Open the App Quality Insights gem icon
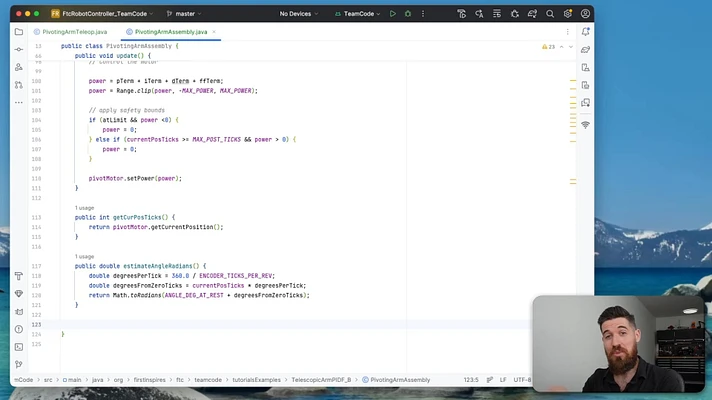The image size is (712, 400). pyautogui.click(x=19, y=294)
